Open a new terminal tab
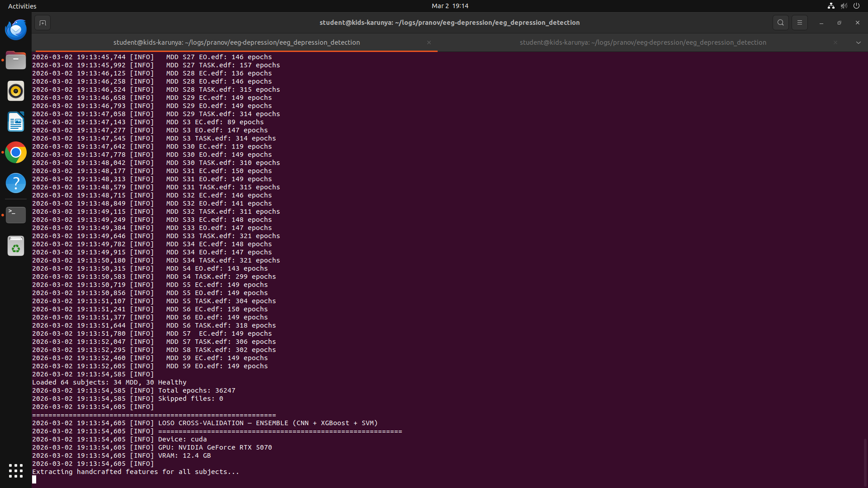 click(42, 23)
